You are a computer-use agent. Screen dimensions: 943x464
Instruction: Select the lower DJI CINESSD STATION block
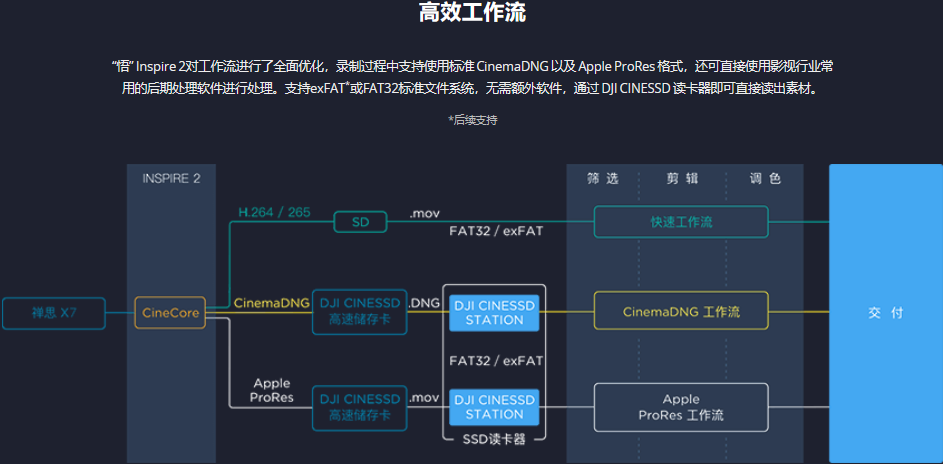494,406
